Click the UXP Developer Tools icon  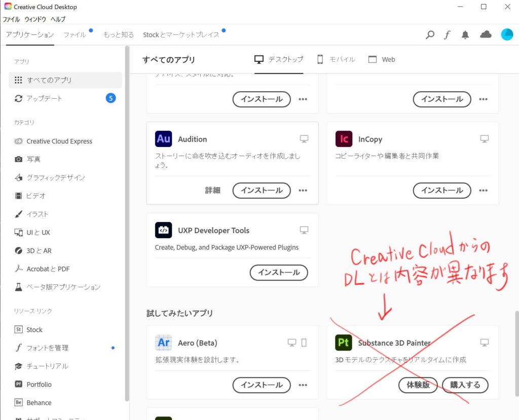pos(164,230)
